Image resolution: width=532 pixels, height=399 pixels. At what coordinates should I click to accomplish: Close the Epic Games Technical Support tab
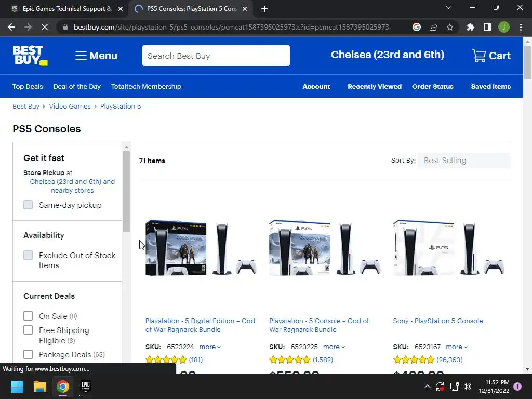coord(121,9)
